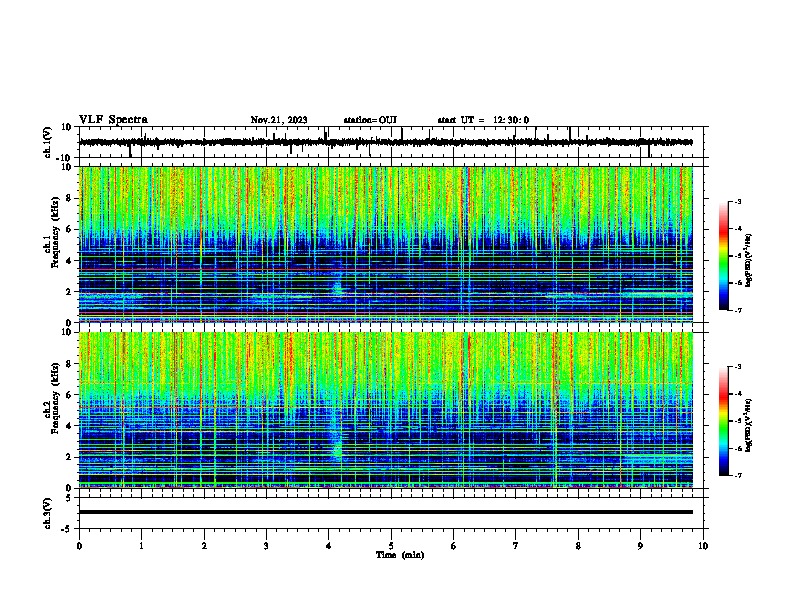792x612 pixels.
Task: Click the ch.2 frequency axis "4" tick label
Action: tap(69, 426)
